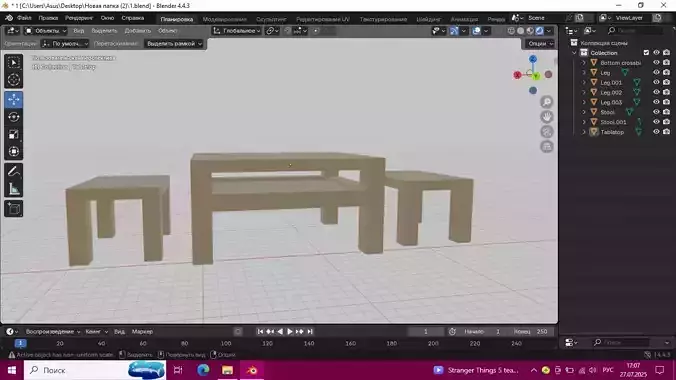Screen dimensions: 676x380
Task: Disable Leg.003 in renders
Action: 667,102
